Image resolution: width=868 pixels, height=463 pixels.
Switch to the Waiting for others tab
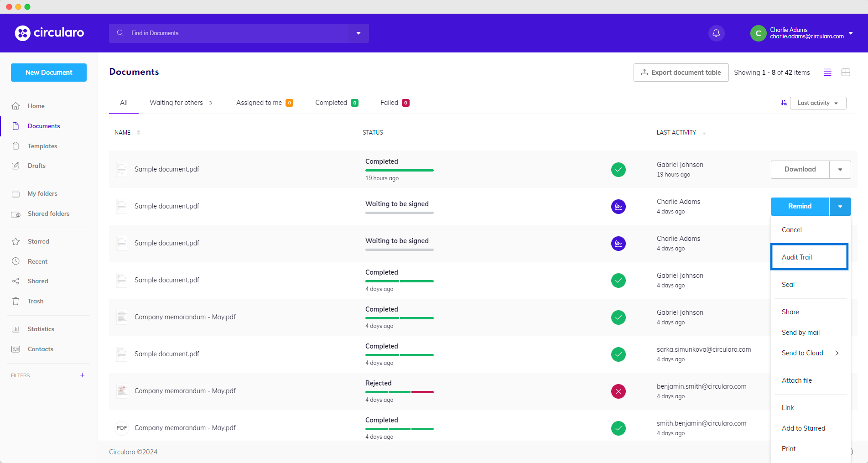point(177,103)
